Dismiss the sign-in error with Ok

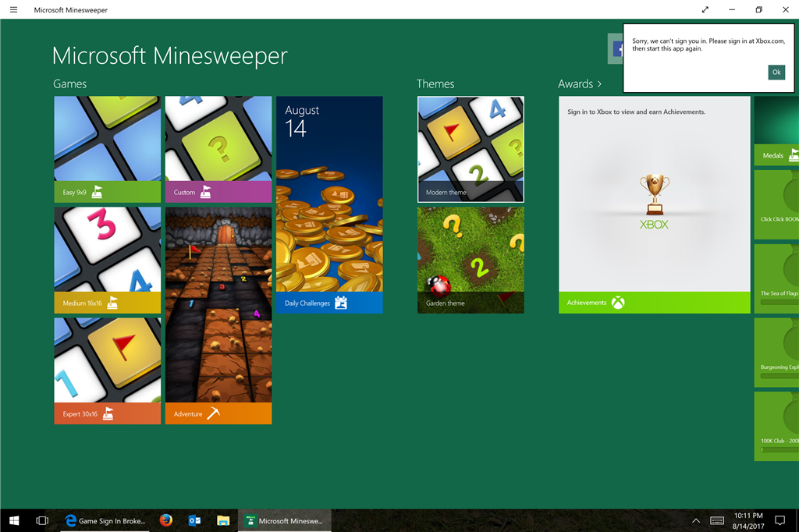tap(776, 72)
